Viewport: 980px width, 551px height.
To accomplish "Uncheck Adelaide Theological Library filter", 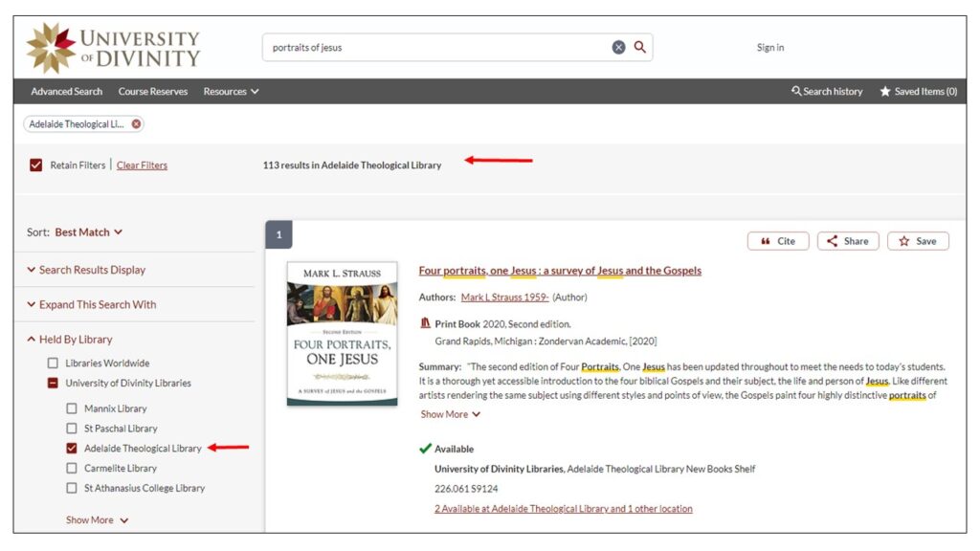I will pyautogui.click(x=72, y=449).
